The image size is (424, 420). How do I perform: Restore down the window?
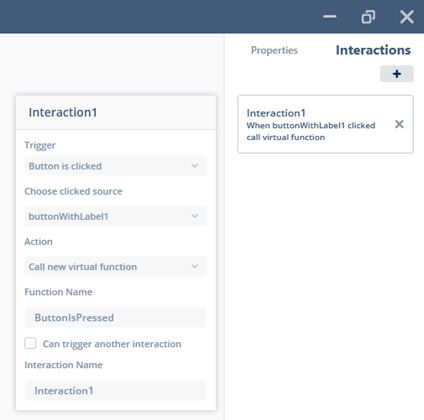click(368, 17)
